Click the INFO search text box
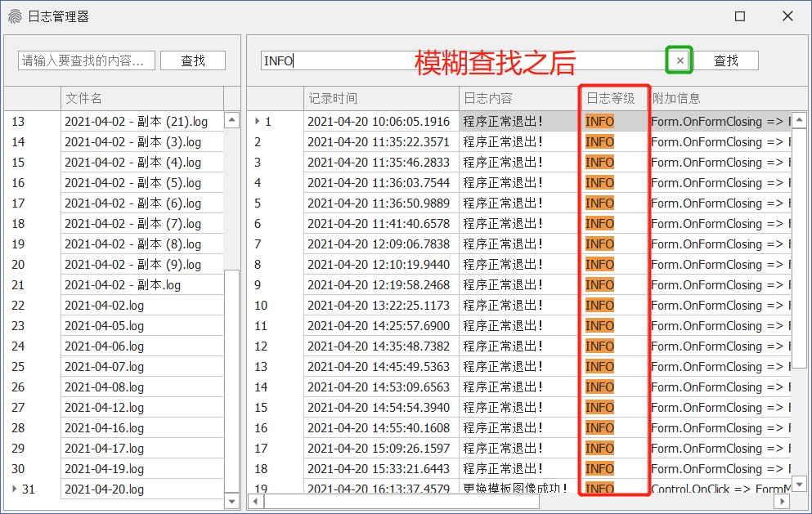The height and width of the screenshot is (514, 812). (462, 60)
